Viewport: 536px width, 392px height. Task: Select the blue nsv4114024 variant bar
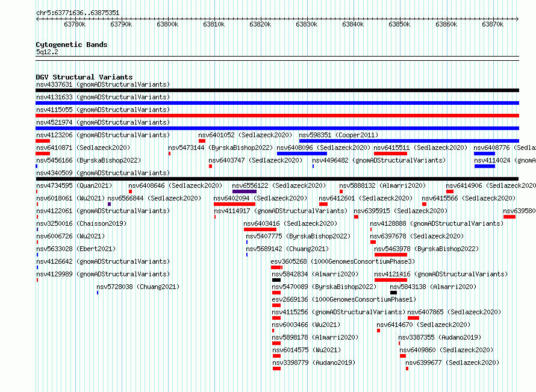pyautogui.click(x=485, y=166)
